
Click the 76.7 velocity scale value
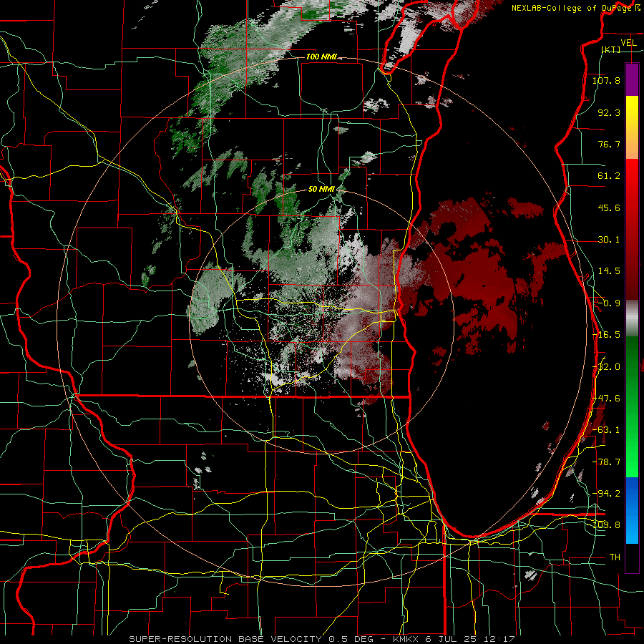pyautogui.click(x=609, y=144)
